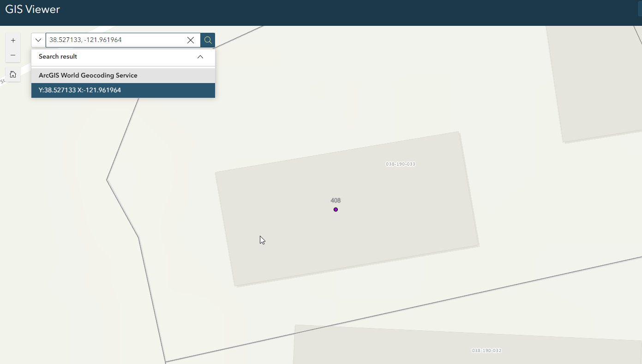Click inside the coordinate search input field
Viewport: 642px width, 364px height.
click(x=115, y=40)
